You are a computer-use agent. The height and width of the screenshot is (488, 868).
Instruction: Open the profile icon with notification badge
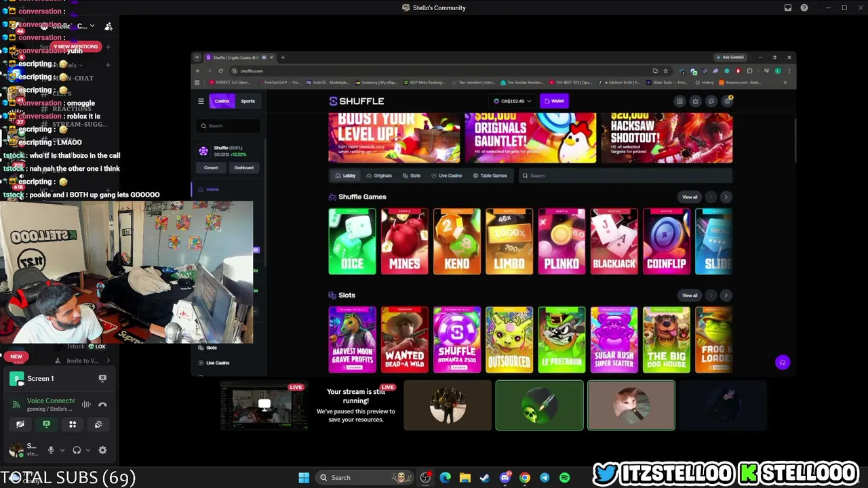point(727,101)
